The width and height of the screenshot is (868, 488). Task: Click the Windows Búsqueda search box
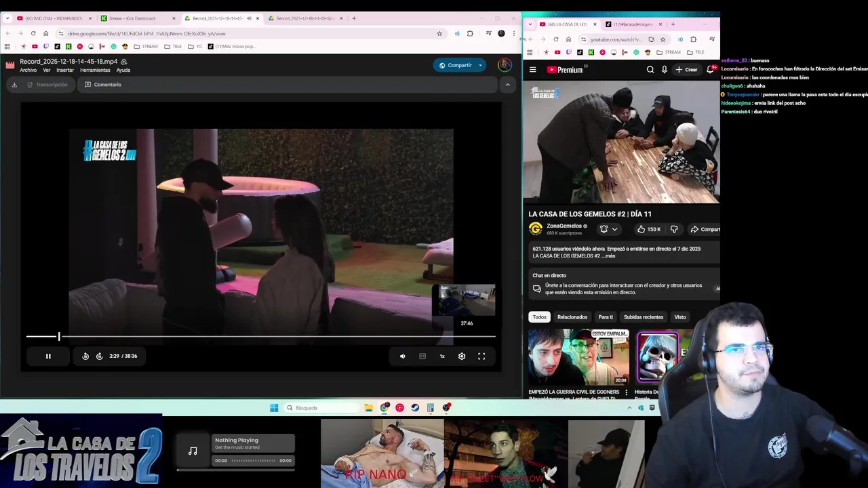pos(321,408)
